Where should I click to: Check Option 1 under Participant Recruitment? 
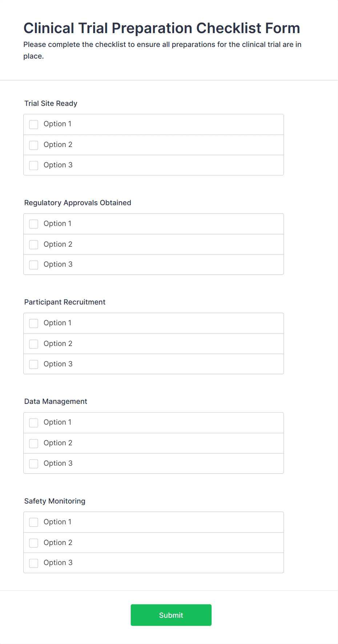point(33,323)
